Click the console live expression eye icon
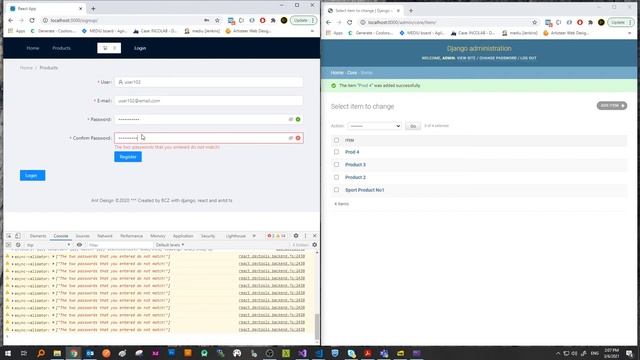 point(79,245)
